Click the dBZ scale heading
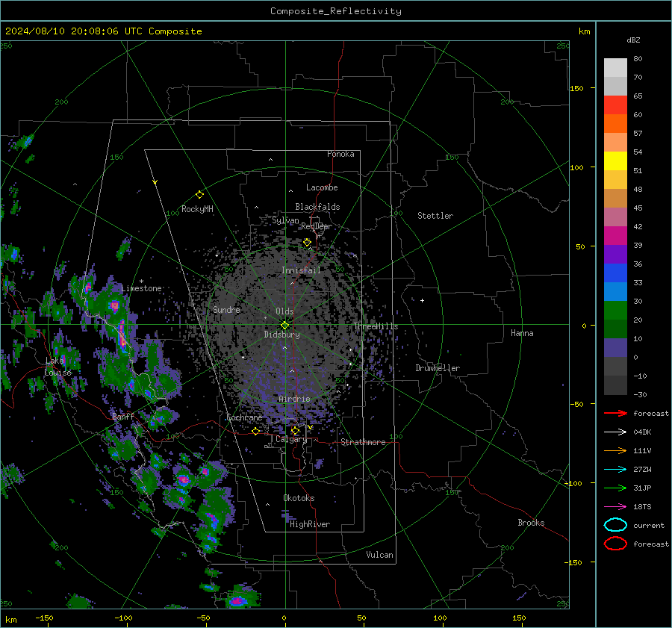This screenshot has width=672, height=628. pos(633,40)
